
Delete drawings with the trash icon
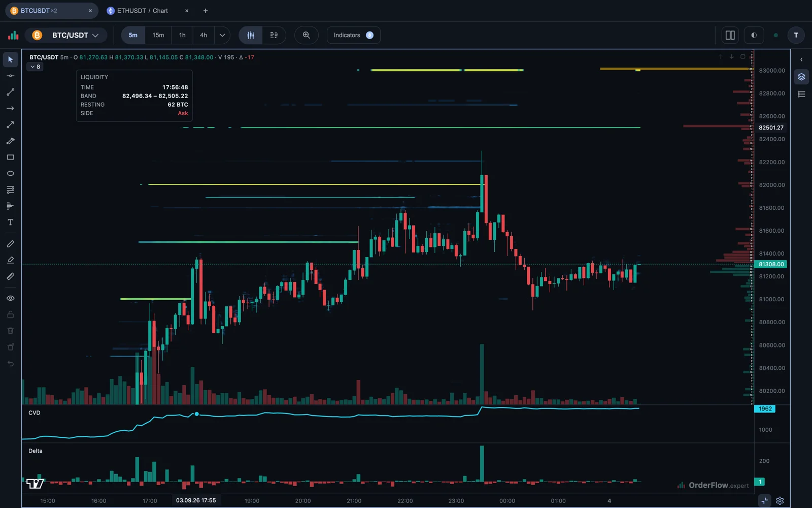pos(10,331)
